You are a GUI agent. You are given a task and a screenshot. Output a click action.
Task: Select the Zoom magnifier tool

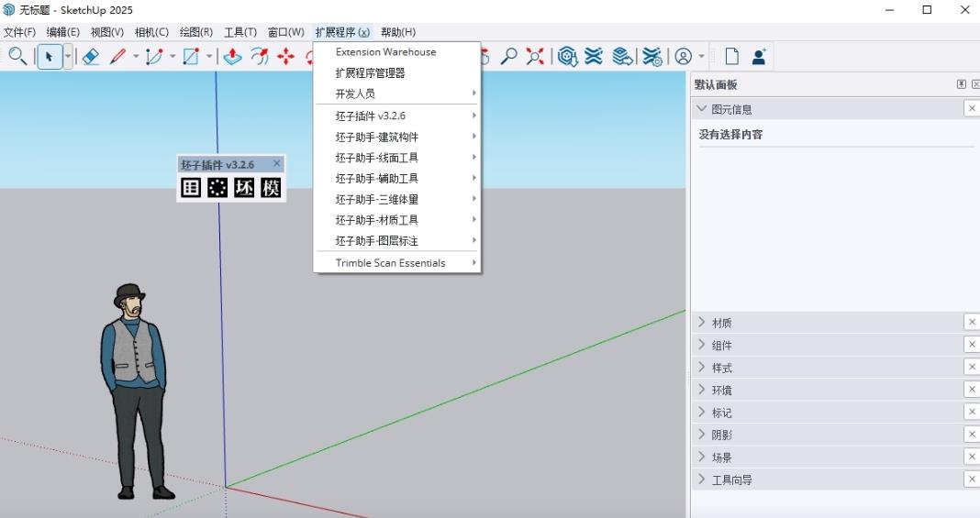click(508, 56)
